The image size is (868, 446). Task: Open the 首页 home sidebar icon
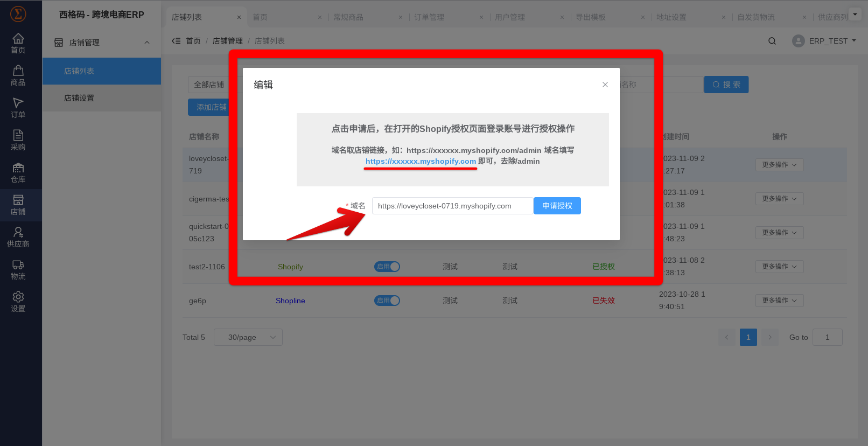point(18,43)
